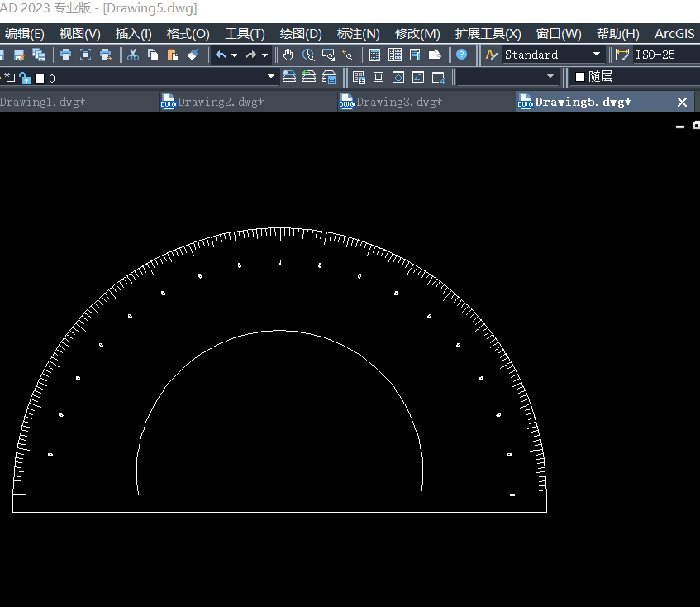700x607 pixels.
Task: Click the Clip Viewport icon
Action: tap(438, 77)
